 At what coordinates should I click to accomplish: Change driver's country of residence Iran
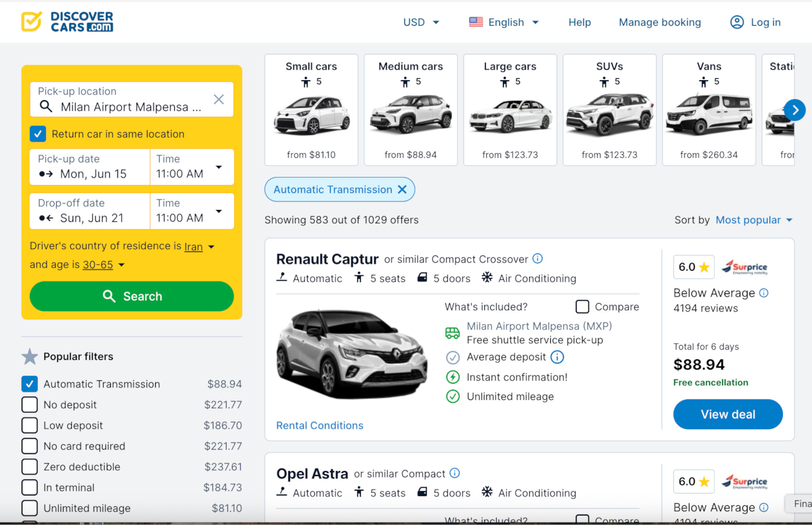click(199, 247)
